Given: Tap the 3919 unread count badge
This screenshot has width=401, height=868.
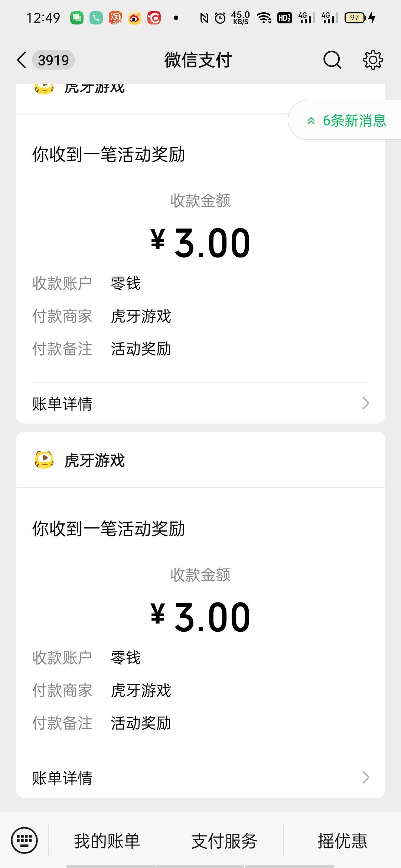Looking at the screenshot, I should coord(53,60).
